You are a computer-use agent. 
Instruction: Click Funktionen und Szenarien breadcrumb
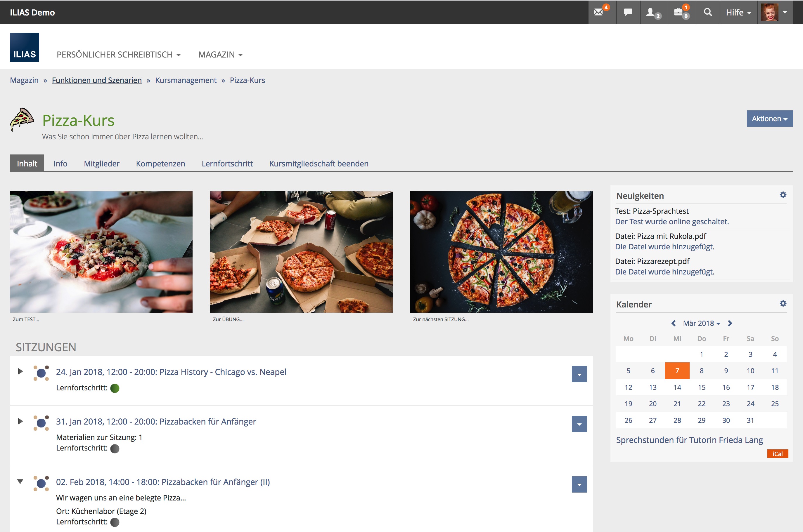97,80
